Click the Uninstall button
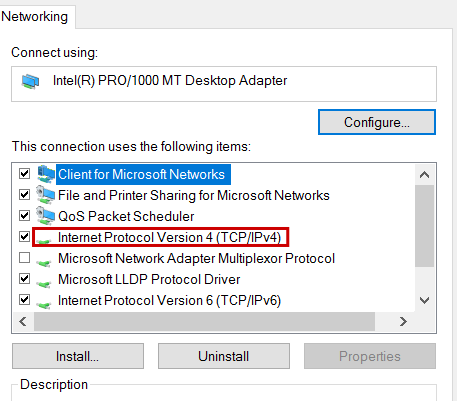Image resolution: width=457 pixels, height=401 pixels. click(224, 356)
